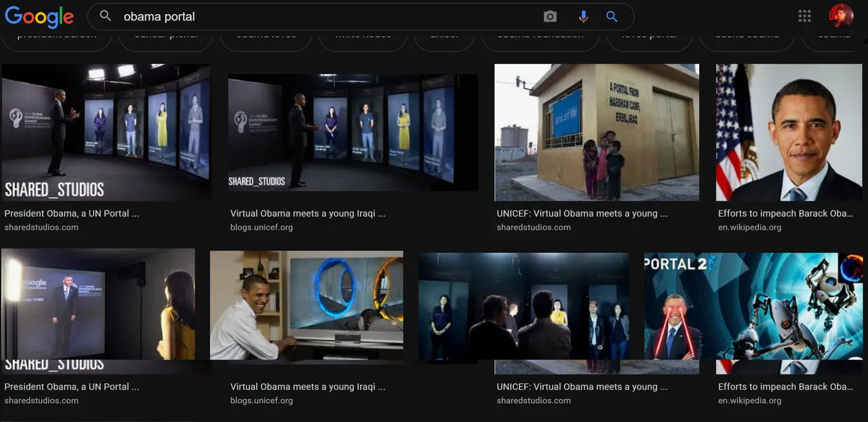Open first-row "Virtual Obama meets a young Iraqi ..." title
This screenshot has height=422, width=868.
[308, 213]
